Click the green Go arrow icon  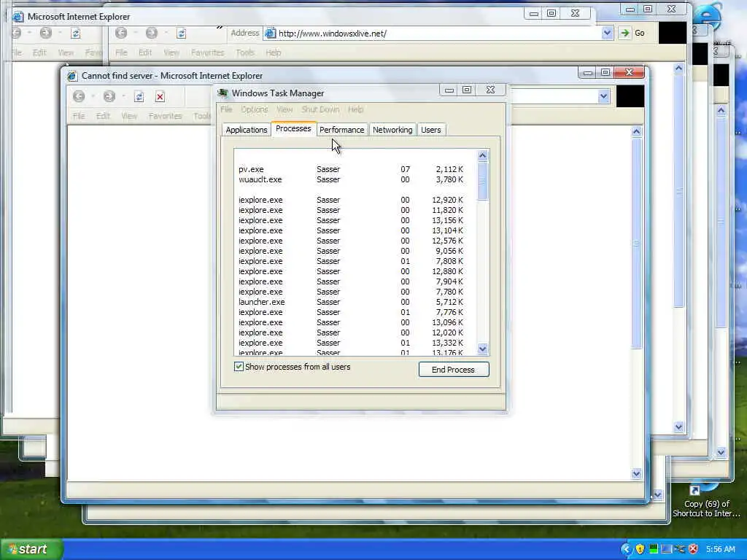(x=624, y=34)
